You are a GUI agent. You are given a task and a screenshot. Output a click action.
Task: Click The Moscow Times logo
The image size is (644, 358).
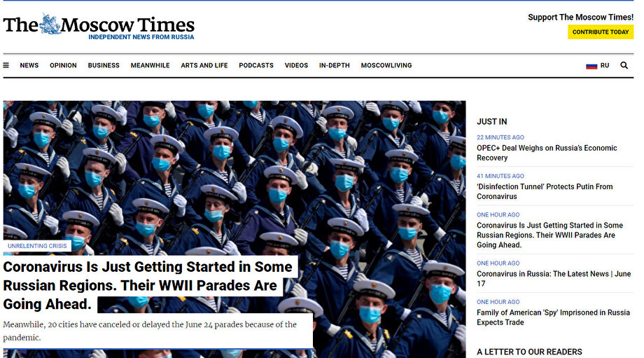[99, 26]
